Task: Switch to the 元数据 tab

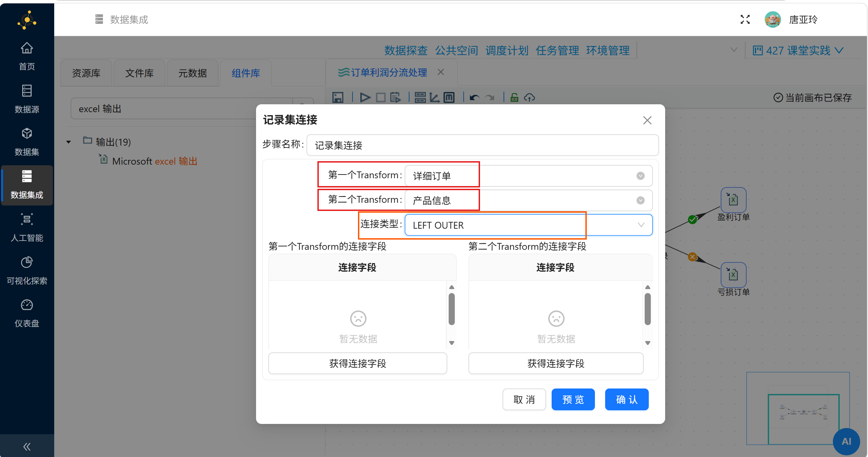Action: tap(192, 73)
